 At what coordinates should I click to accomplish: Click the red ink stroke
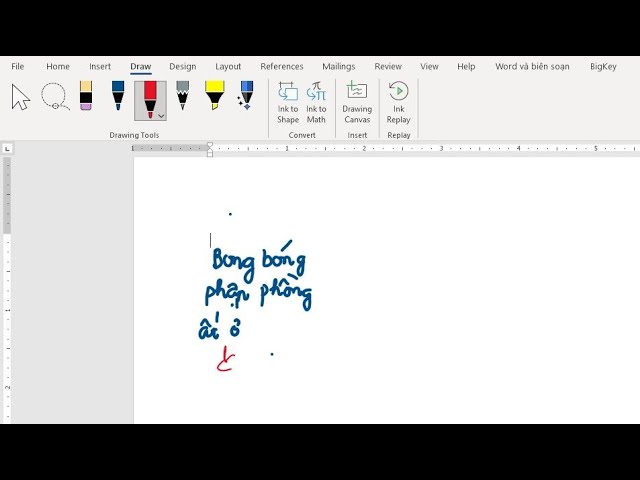226,359
